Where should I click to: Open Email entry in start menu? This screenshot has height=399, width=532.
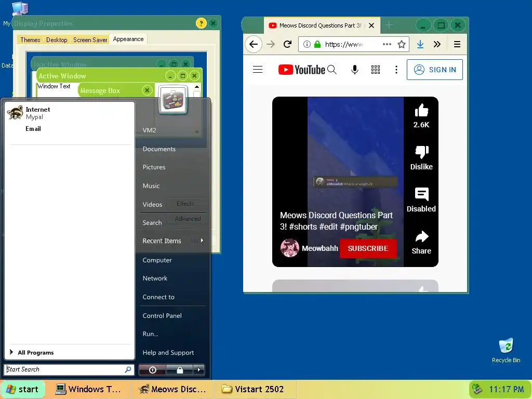(33, 129)
